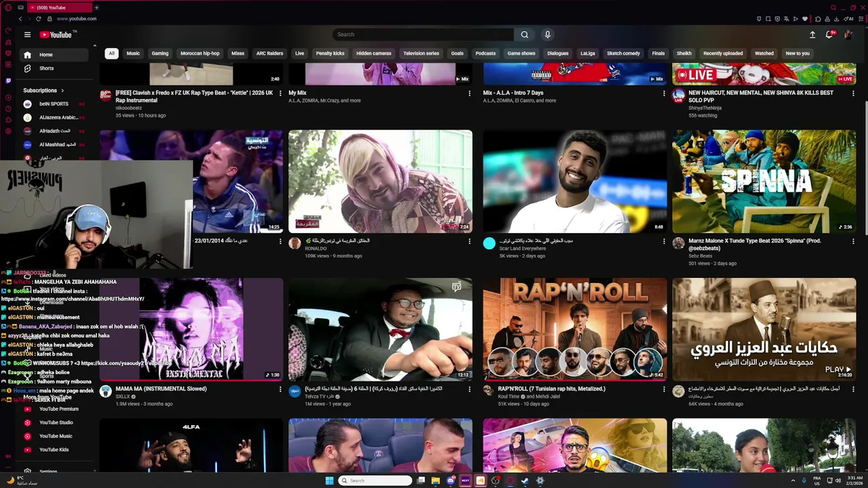The image size is (868, 488).
Task: Select the Hidden cameras chip
Action: click(374, 54)
